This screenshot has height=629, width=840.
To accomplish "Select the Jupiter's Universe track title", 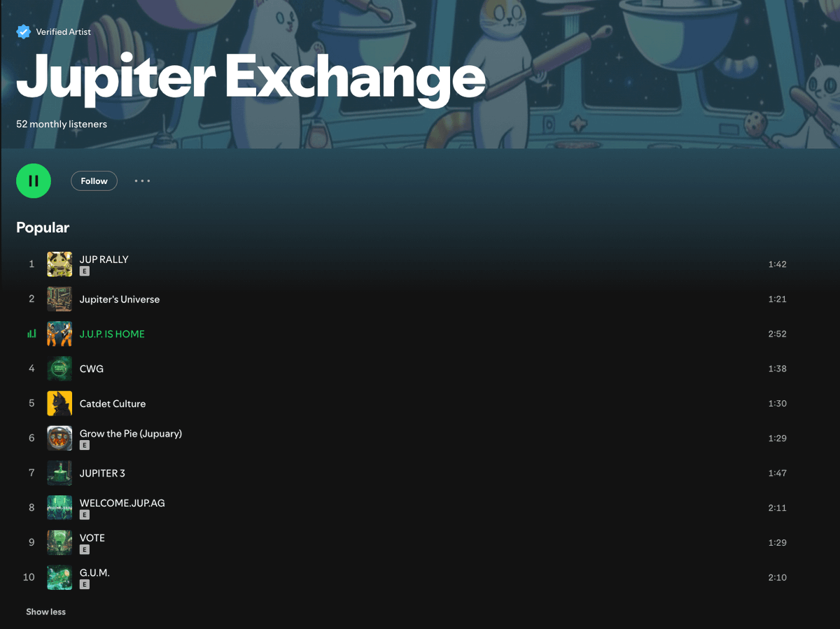I will click(120, 299).
